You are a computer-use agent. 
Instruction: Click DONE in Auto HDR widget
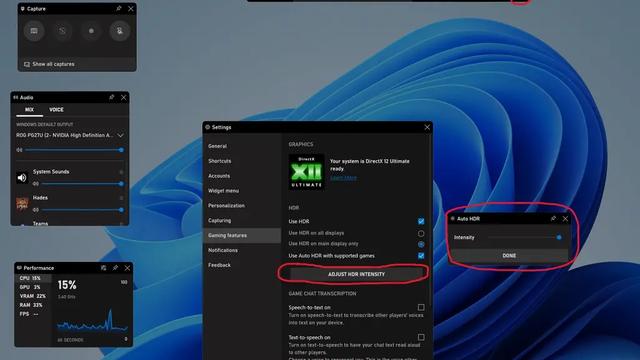[x=509, y=256]
